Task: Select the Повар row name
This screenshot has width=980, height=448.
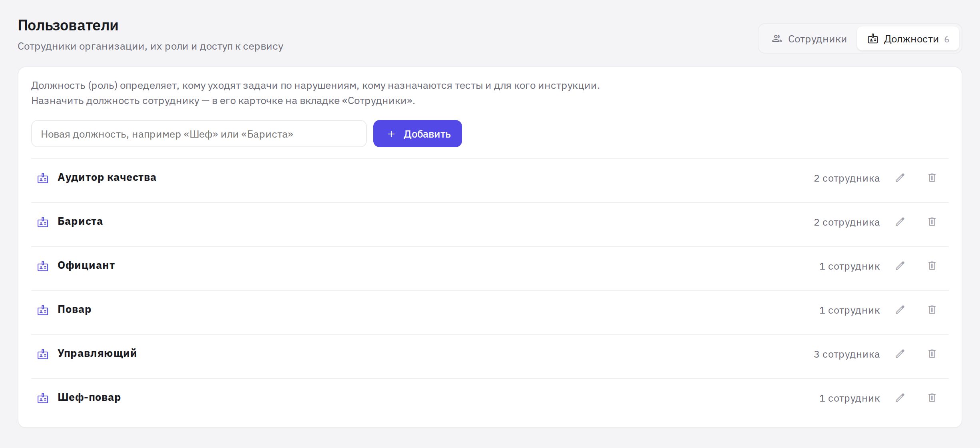Action: 74,309
